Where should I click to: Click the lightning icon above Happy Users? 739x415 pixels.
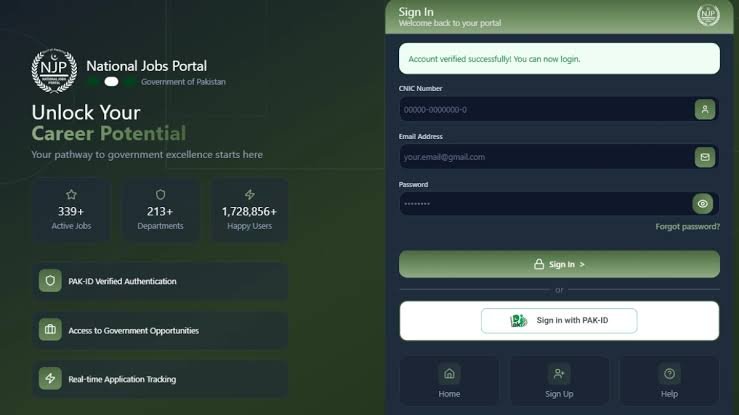(249, 195)
